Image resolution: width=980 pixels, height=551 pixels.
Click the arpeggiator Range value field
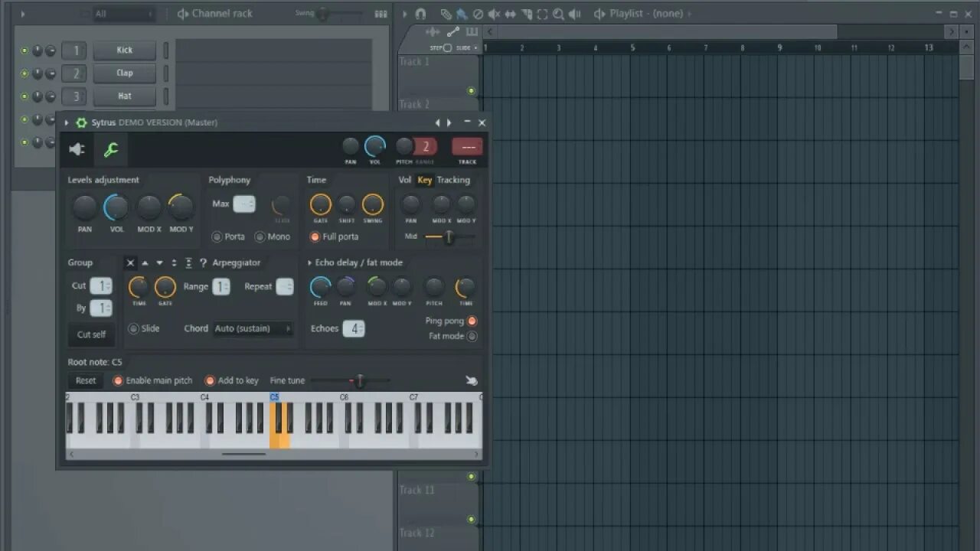221,287
